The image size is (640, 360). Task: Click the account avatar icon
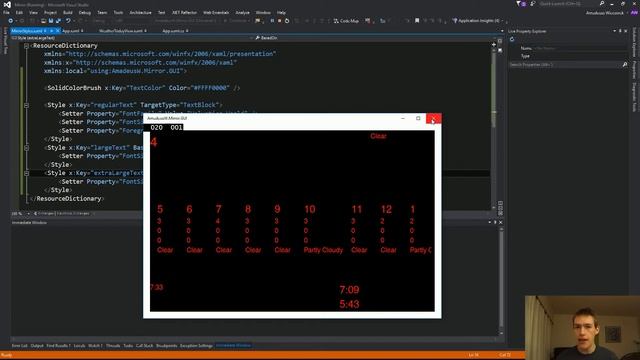(x=634, y=13)
